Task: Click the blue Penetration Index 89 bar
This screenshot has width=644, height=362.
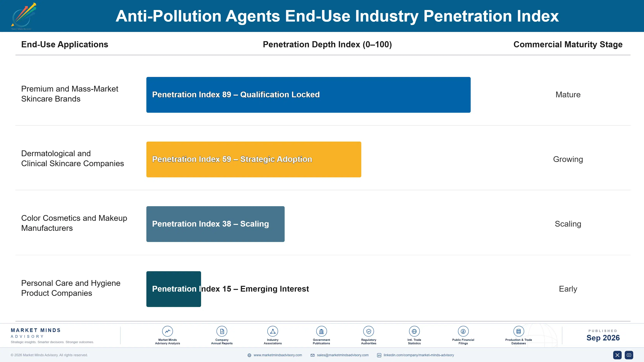Action: click(x=308, y=95)
